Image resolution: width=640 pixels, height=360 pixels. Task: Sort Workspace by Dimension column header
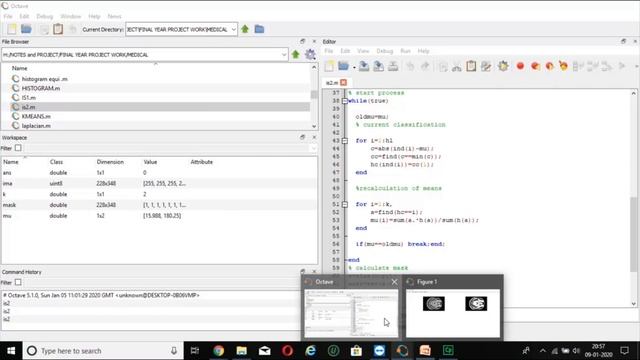(110, 162)
